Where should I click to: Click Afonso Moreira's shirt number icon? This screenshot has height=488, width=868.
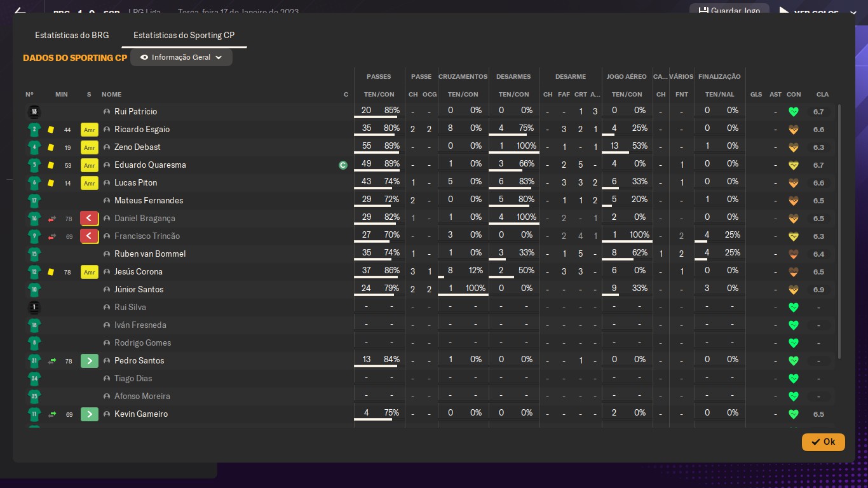coord(34,396)
